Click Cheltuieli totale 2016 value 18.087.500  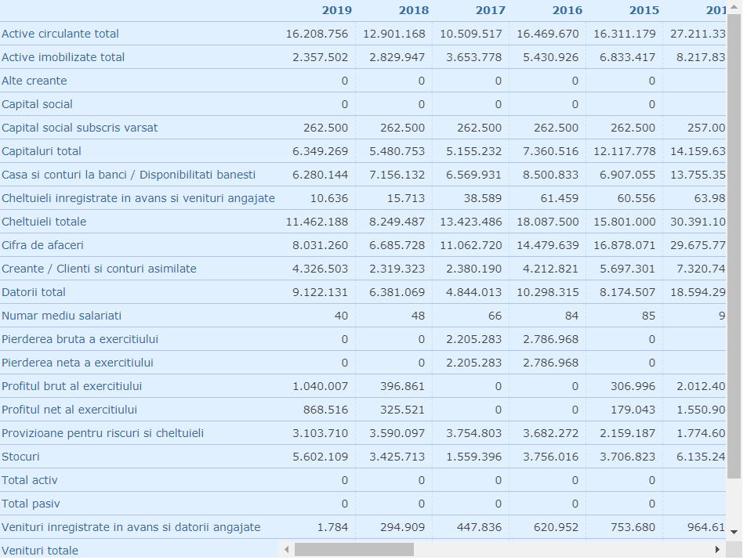coord(547,222)
